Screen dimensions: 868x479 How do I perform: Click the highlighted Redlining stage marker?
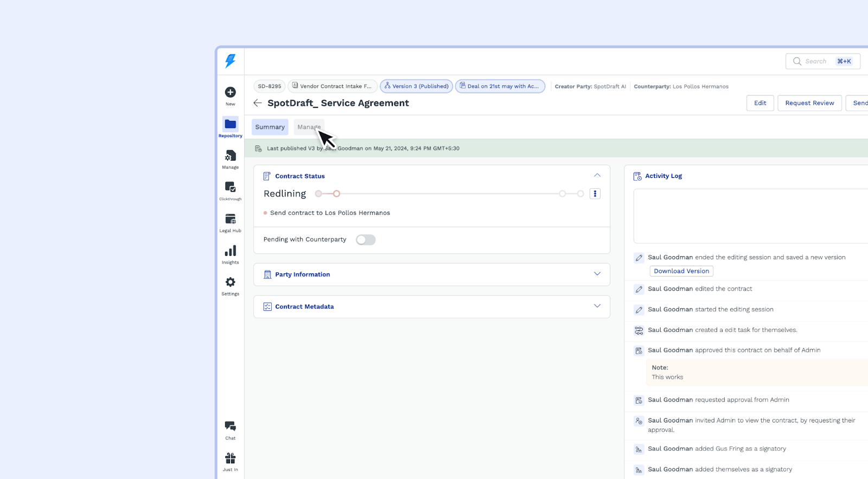(x=336, y=194)
